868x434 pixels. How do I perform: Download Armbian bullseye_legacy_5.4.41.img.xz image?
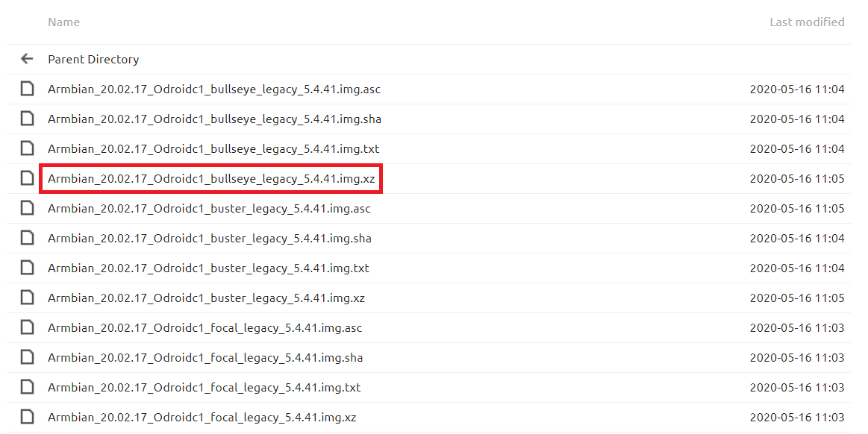click(x=211, y=179)
